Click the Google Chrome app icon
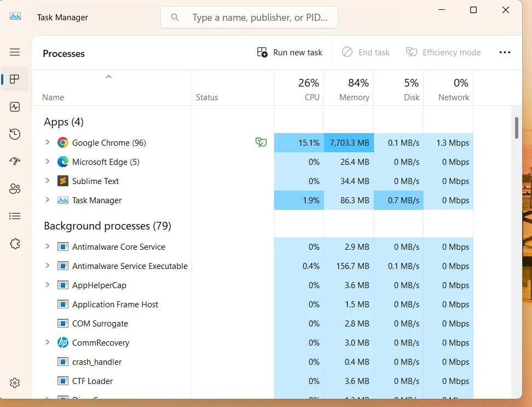Screen dimensions: 532x407 click(63, 142)
